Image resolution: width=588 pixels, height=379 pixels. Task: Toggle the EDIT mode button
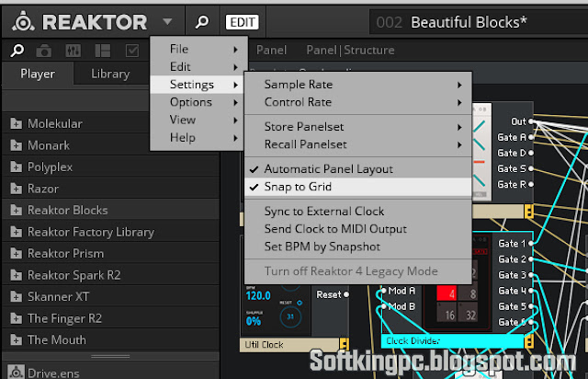point(243,22)
